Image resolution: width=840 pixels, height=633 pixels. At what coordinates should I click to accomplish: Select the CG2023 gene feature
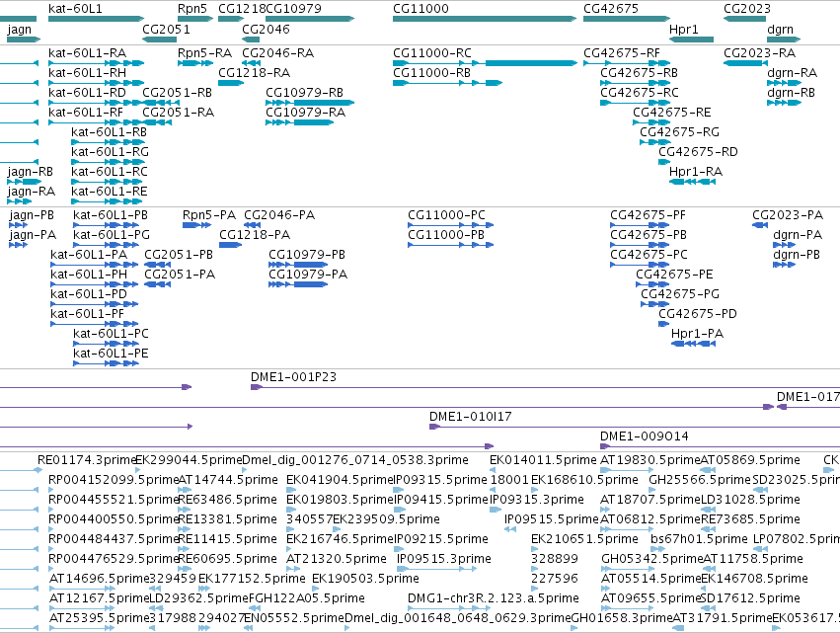pyautogui.click(x=744, y=19)
